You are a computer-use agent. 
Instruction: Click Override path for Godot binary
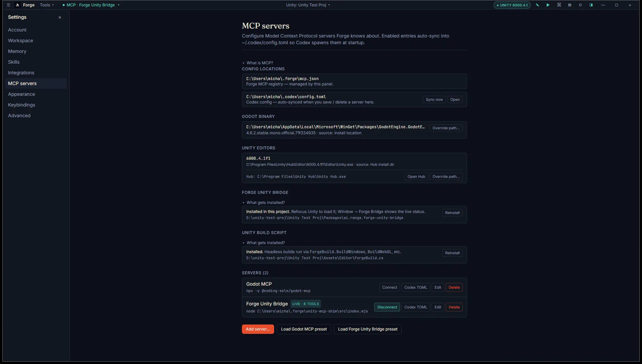[x=446, y=128]
